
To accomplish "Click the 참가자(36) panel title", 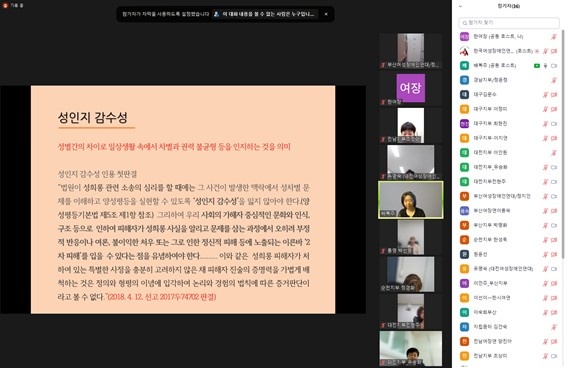I will click(x=509, y=6).
